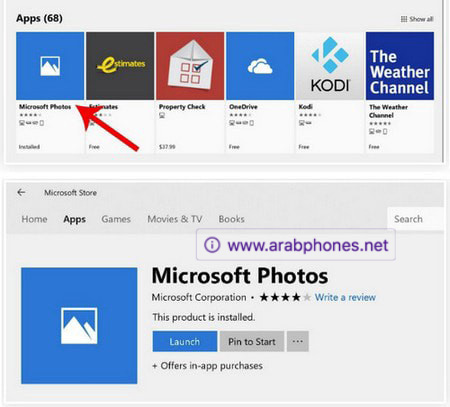450x407 pixels.
Task: Switch to the Home tab
Action: coord(34,219)
